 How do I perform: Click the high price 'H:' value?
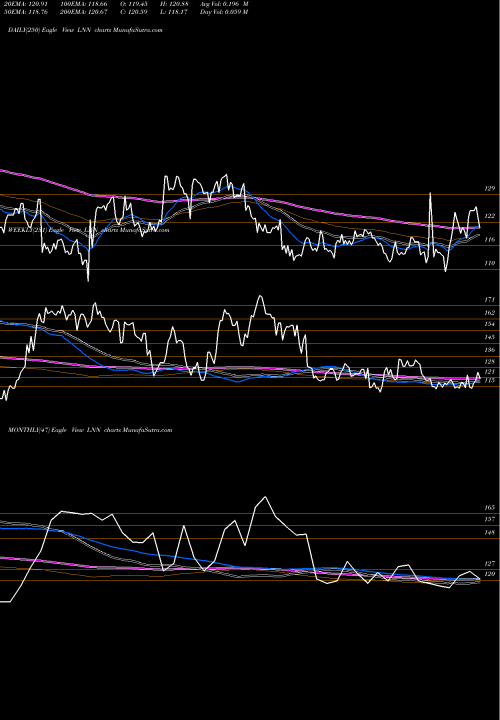point(180,4)
